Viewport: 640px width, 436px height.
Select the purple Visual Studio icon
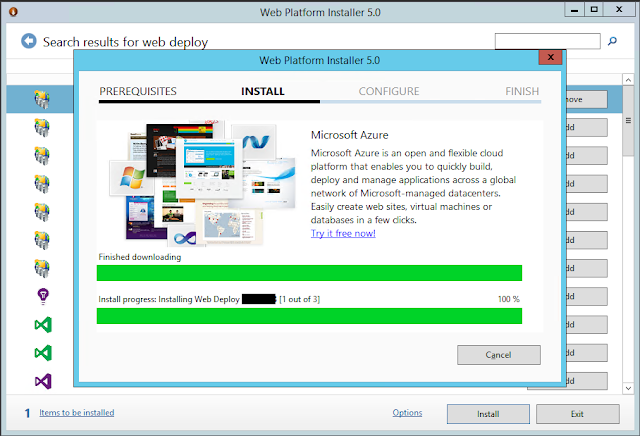point(43,381)
